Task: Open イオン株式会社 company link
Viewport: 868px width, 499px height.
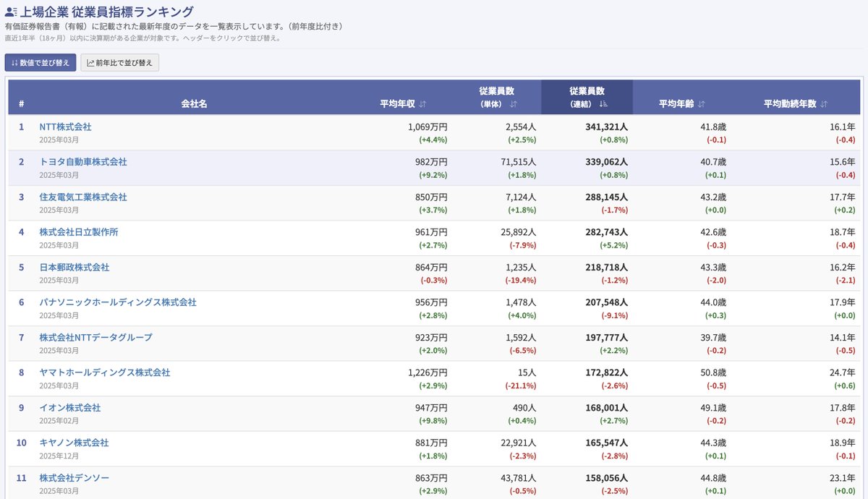Action: click(70, 408)
